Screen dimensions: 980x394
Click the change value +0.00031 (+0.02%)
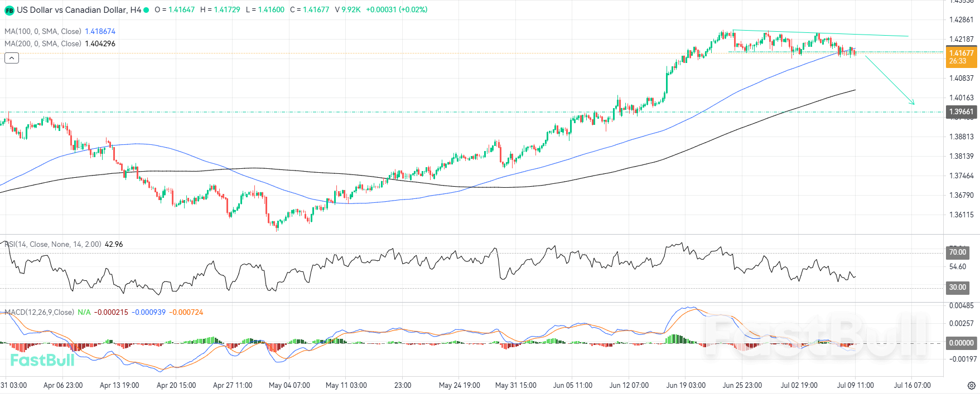pyautogui.click(x=397, y=10)
